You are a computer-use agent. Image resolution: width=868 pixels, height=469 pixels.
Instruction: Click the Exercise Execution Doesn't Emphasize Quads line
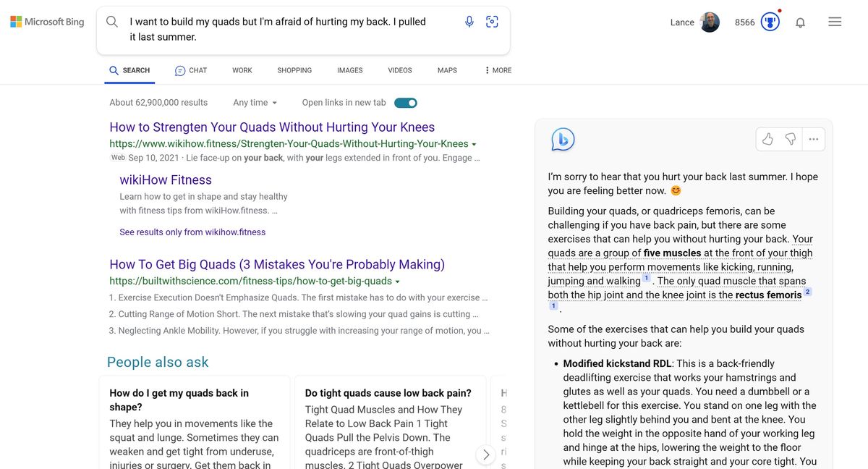click(298, 297)
